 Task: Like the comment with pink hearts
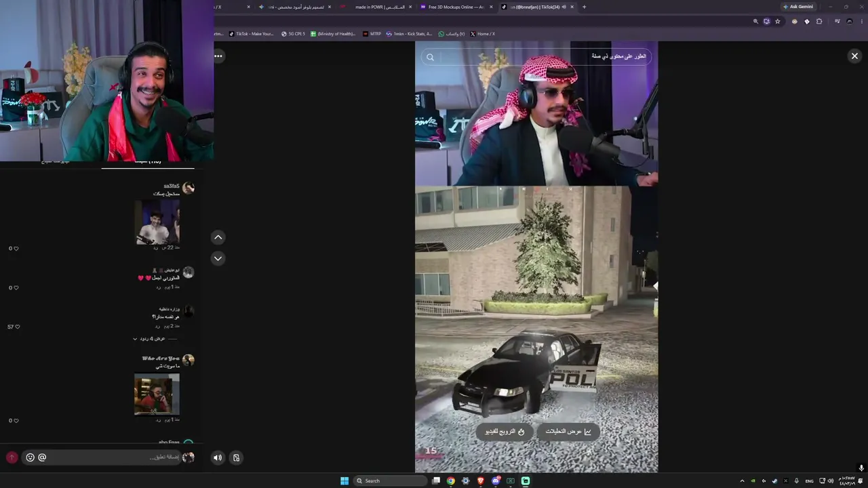tap(16, 288)
